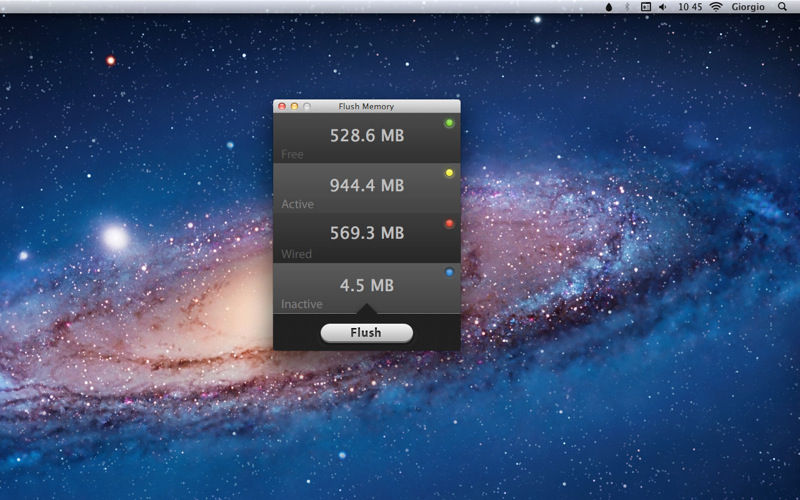The image size is (800, 500).
Task: Select the 528.6 MB free memory value
Action: (x=367, y=136)
